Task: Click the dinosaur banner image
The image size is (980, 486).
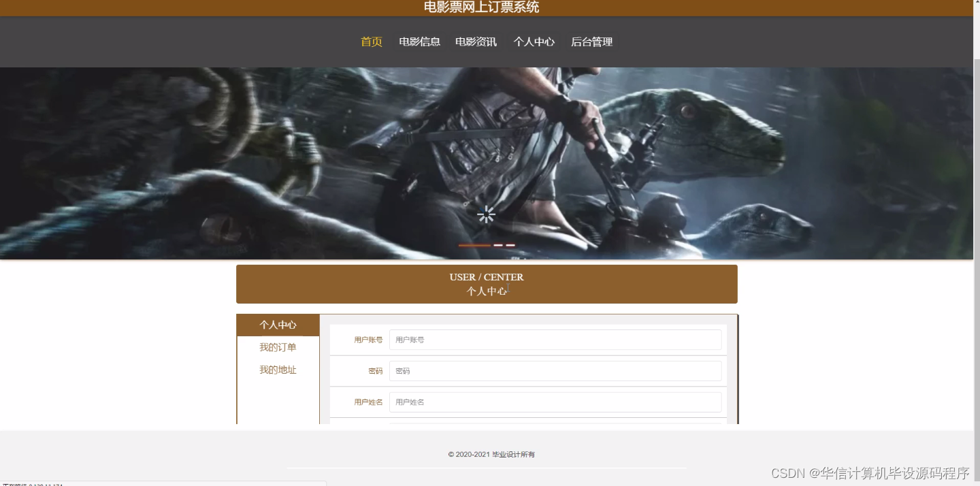Action: [487, 163]
